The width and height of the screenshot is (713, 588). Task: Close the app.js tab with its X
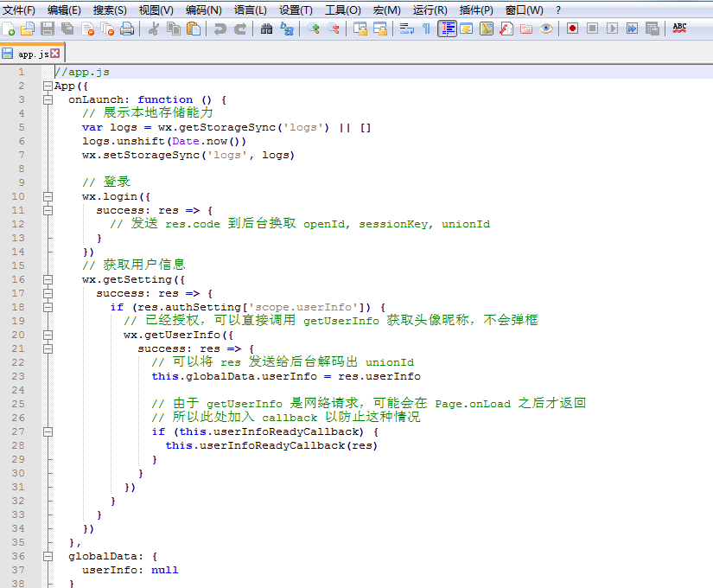click(55, 54)
